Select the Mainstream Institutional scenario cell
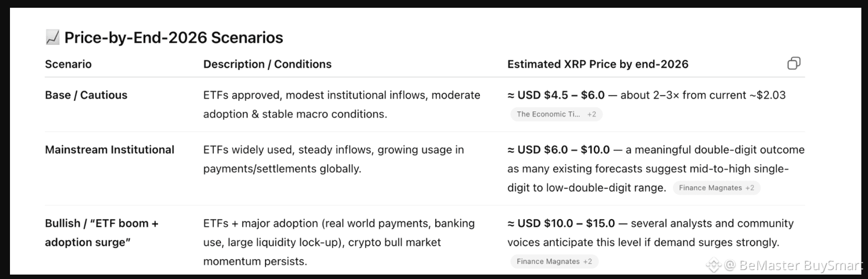Screen dimensions: 868x279 pyautogui.click(x=110, y=150)
